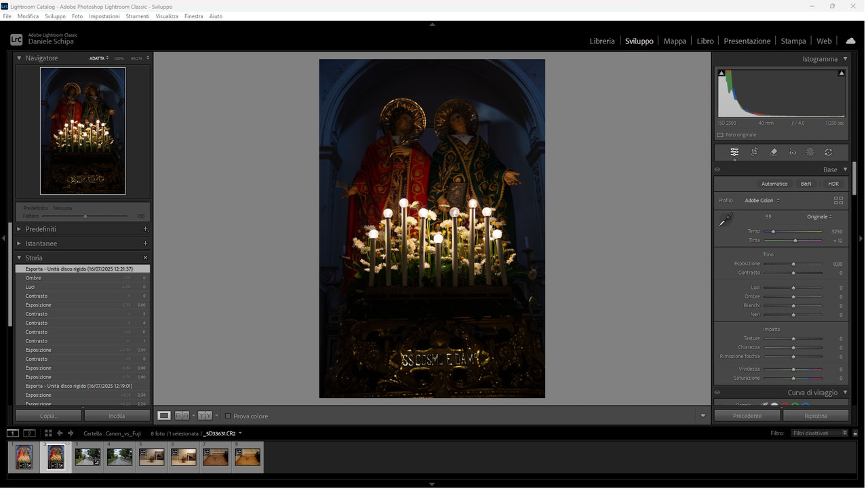Click the Precedente button
Screen dimensions: 868x491
pos(747,416)
